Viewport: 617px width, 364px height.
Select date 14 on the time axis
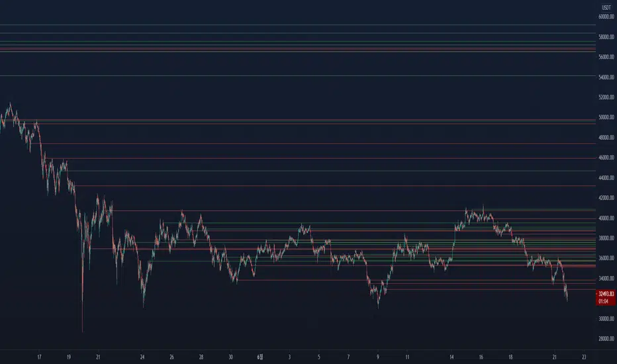(x=451, y=357)
